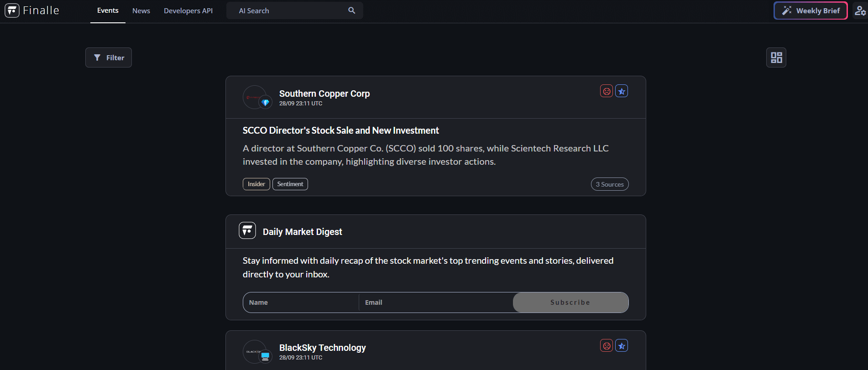The width and height of the screenshot is (868, 370).
Task: Click the computer badge on BlackSky logo
Action: (x=266, y=357)
